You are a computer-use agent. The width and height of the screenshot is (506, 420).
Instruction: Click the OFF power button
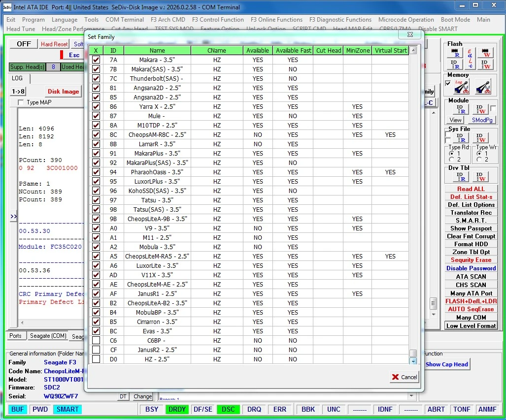[x=24, y=44]
